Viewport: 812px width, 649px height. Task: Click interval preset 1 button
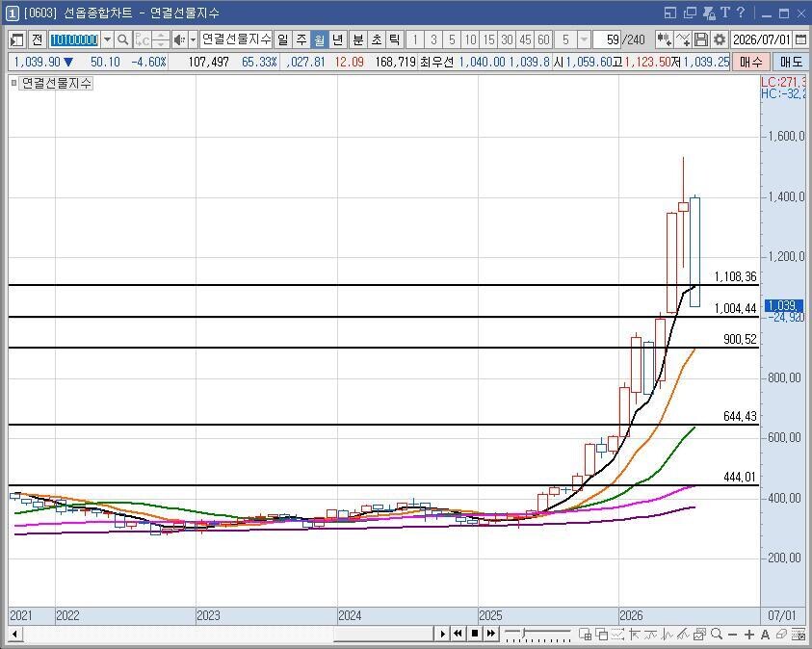[415, 39]
